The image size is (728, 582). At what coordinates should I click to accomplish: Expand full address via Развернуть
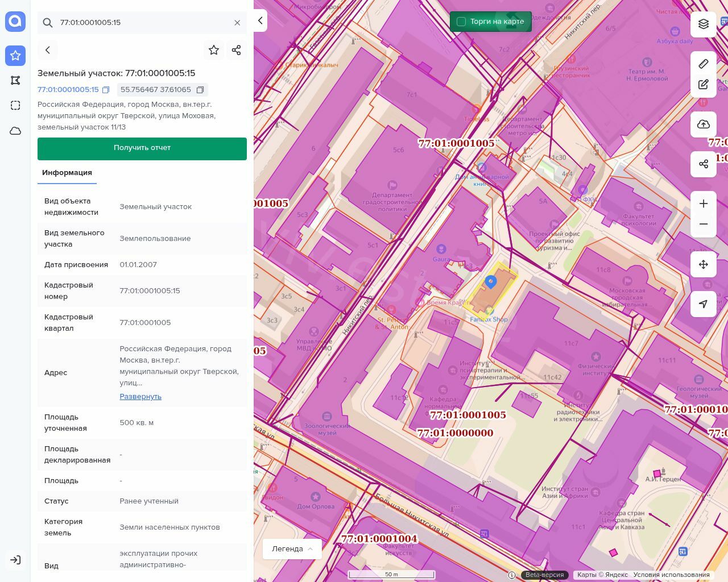140,396
